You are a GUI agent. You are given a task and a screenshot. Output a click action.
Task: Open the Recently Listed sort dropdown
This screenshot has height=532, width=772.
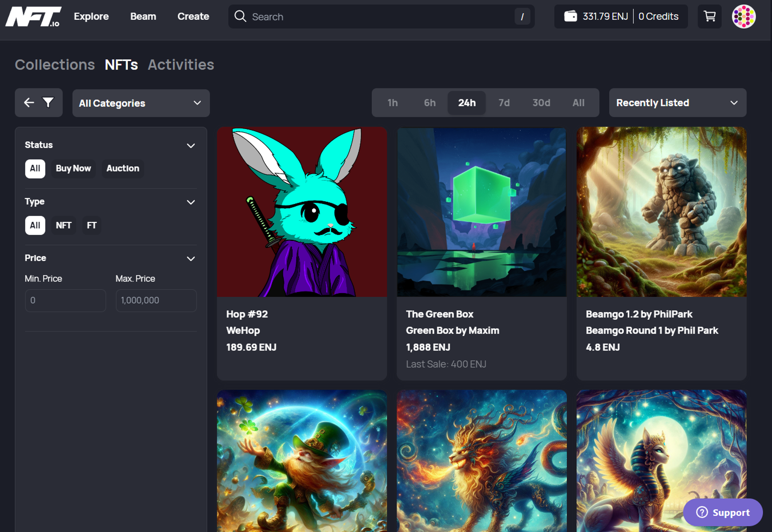pyautogui.click(x=677, y=103)
